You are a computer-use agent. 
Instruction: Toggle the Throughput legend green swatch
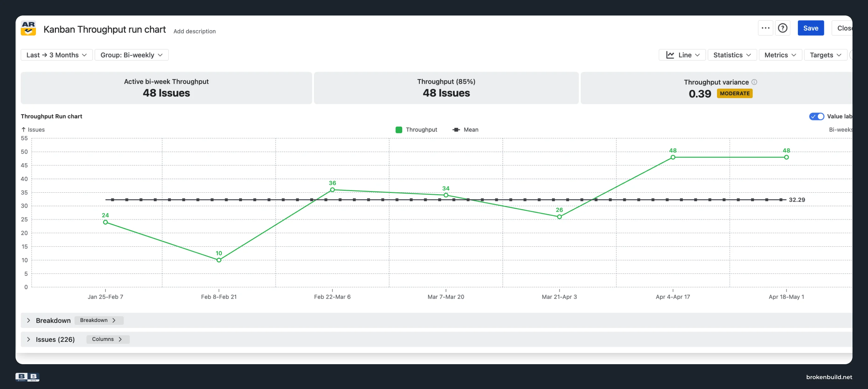pos(398,130)
